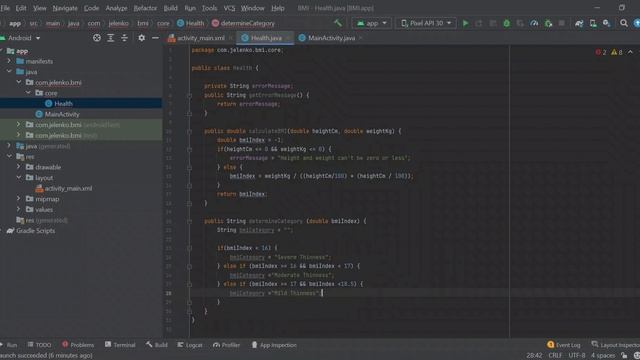The image size is (640, 360).
Task: Open the Tools menu
Action: pos(209,8)
